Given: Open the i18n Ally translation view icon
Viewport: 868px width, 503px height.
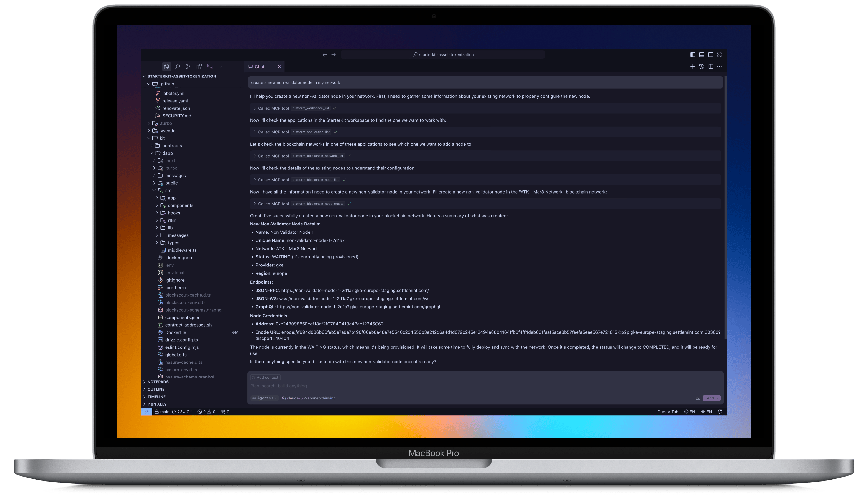Looking at the screenshot, I should tap(210, 66).
